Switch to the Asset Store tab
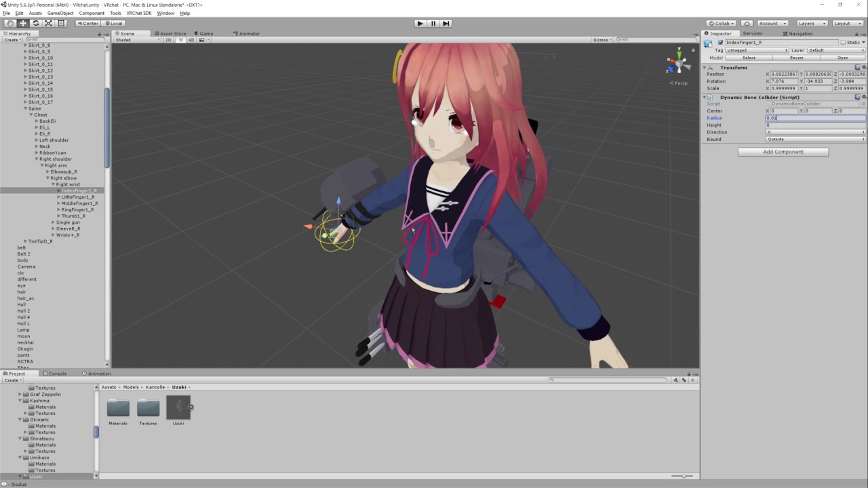Screen dimensions: 868x488 (170, 33)
